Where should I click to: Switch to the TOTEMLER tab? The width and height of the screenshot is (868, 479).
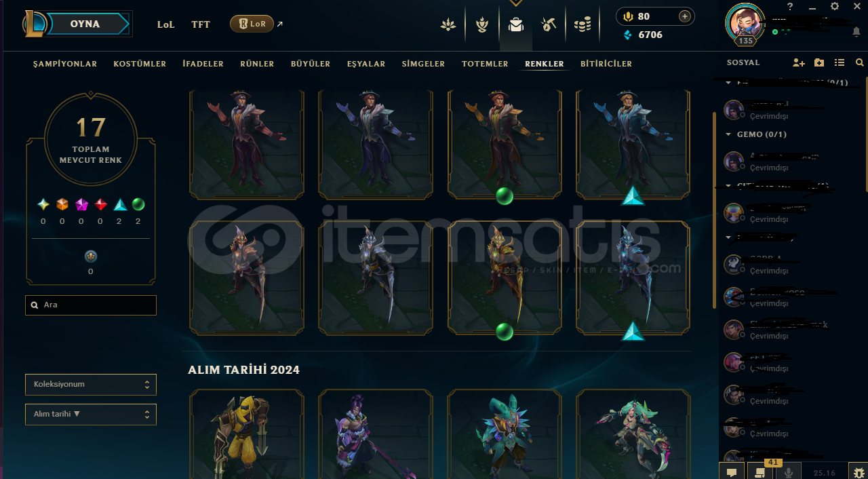coord(485,64)
